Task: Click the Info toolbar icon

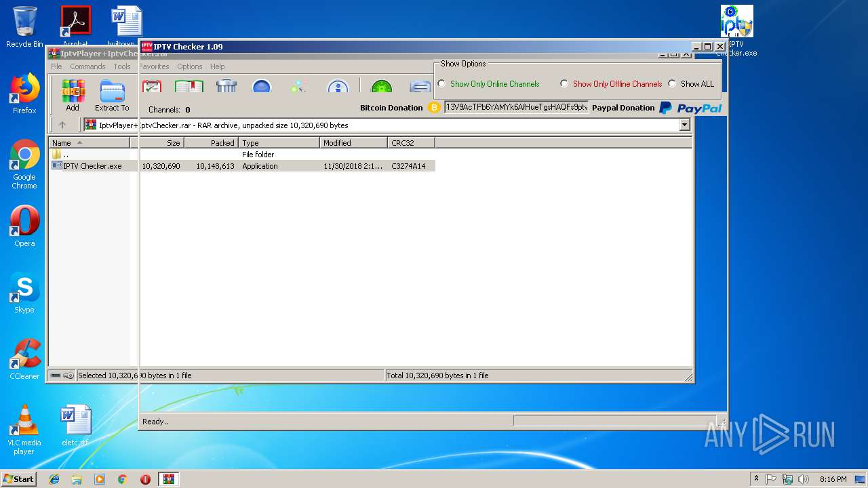Action: [x=338, y=87]
